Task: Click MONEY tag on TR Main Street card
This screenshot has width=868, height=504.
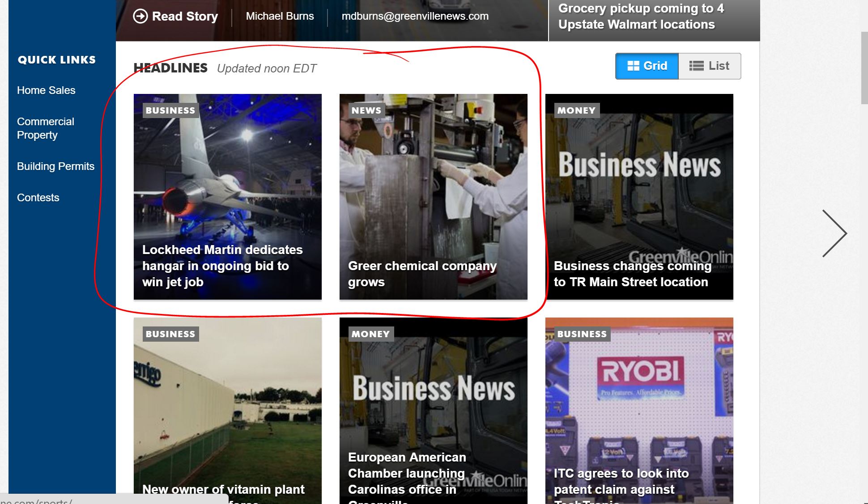Action: (x=576, y=110)
